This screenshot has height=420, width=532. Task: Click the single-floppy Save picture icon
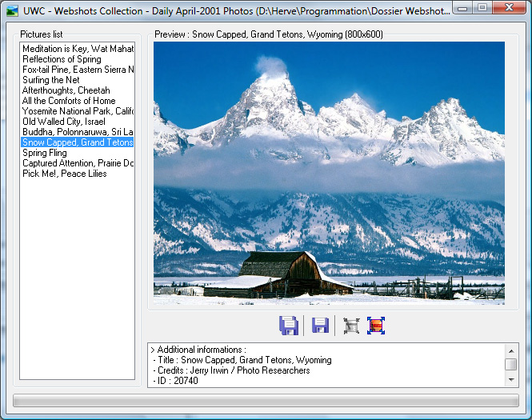320,326
